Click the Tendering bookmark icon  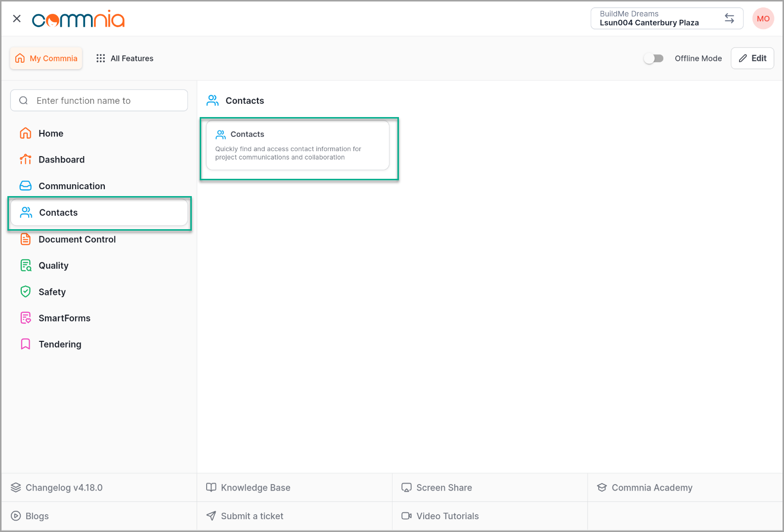pos(25,344)
